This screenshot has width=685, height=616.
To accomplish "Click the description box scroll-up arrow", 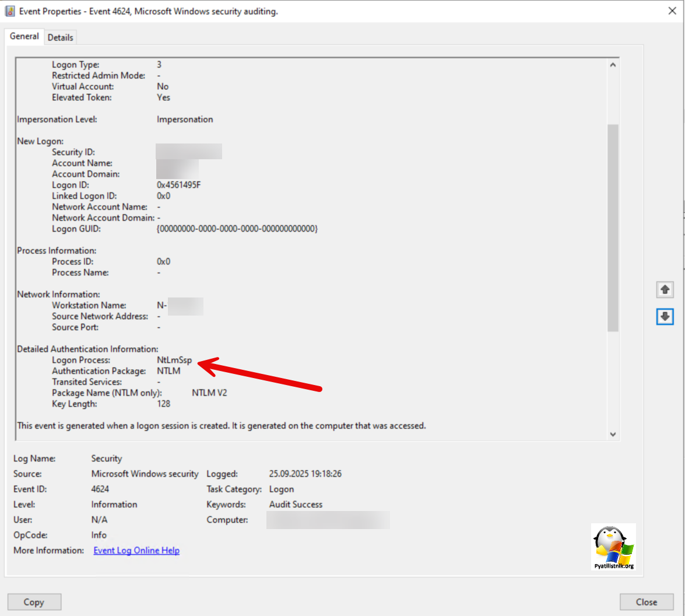I will (613, 65).
